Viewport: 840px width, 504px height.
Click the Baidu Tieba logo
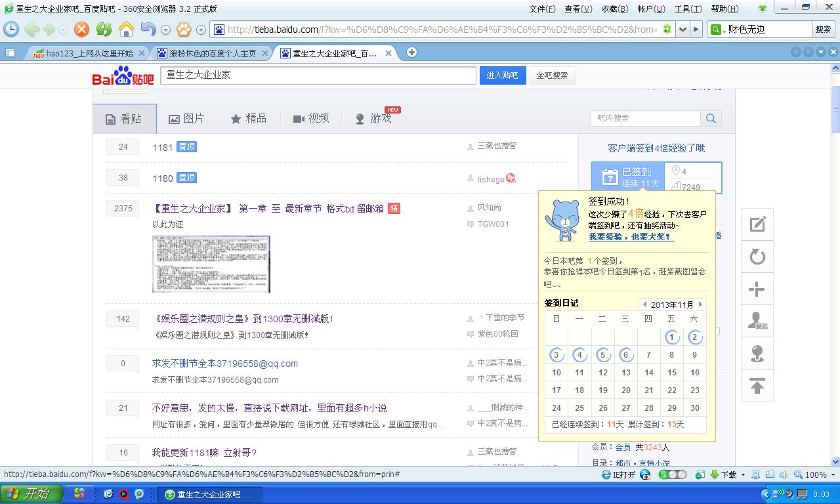(x=123, y=76)
